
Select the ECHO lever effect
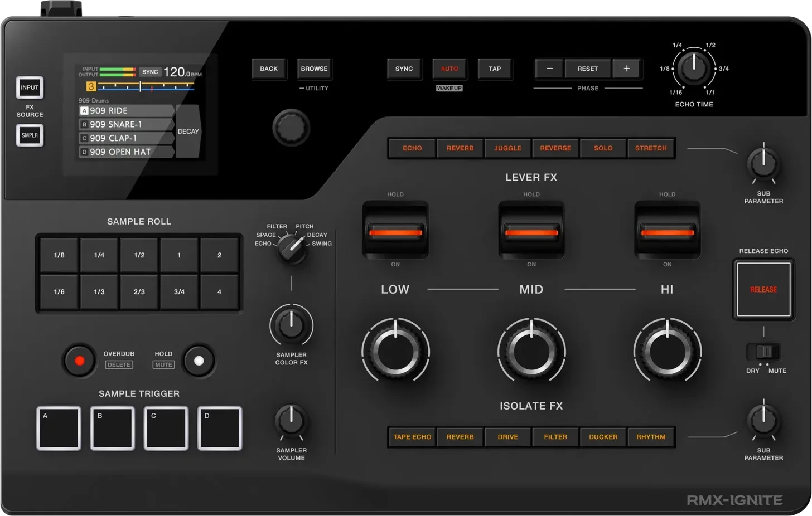pyautogui.click(x=412, y=148)
